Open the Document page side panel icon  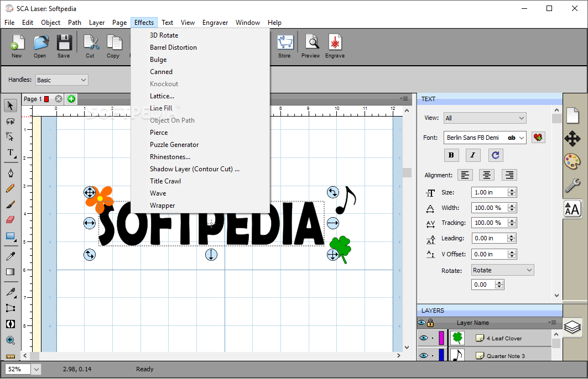click(x=573, y=115)
